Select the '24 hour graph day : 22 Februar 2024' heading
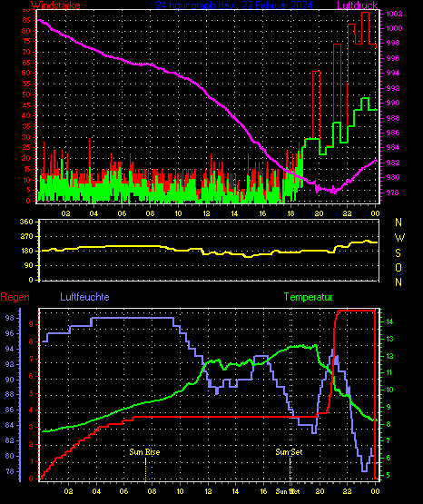423x504 pixels. [x=234, y=5]
